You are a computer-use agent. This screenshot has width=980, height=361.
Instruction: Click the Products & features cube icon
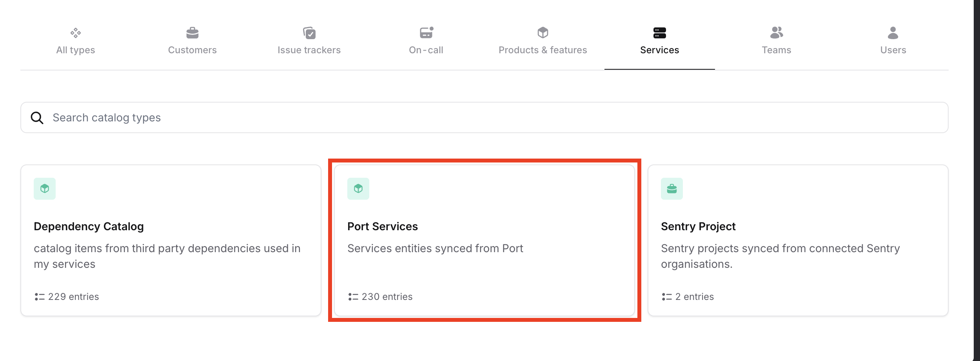(x=543, y=33)
